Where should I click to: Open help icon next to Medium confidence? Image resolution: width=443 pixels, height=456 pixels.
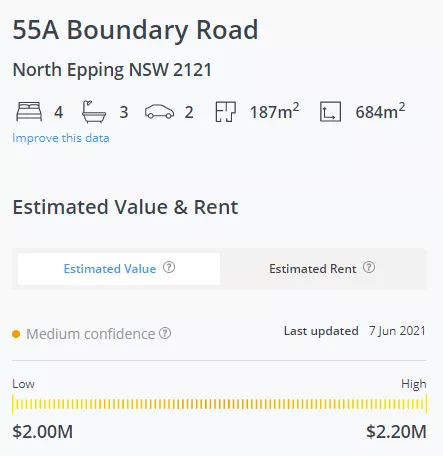click(165, 333)
